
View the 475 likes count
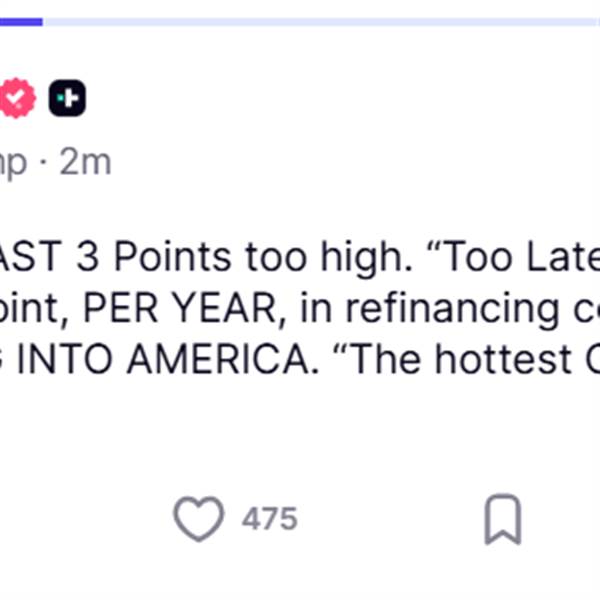(270, 519)
